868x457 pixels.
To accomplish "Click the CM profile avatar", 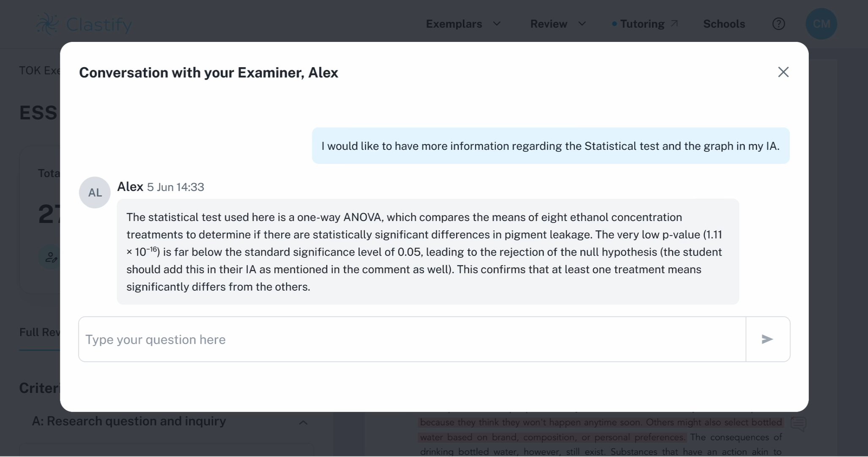I will 821,24.
